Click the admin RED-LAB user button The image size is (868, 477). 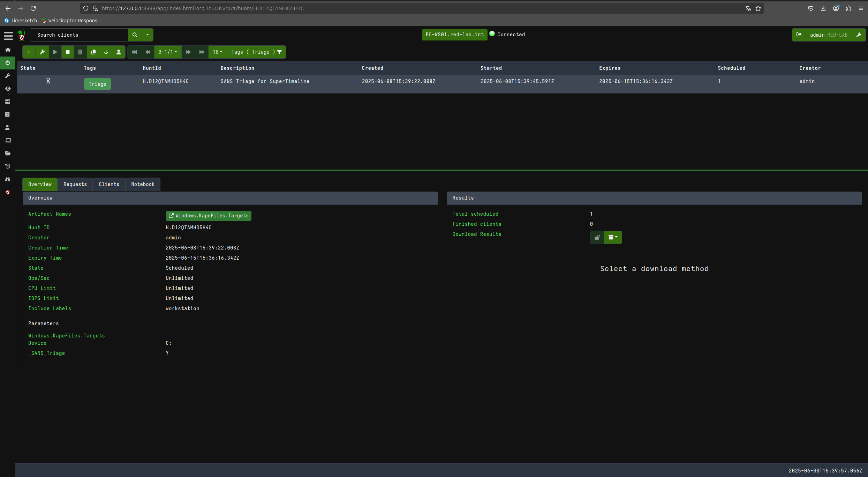click(x=829, y=35)
